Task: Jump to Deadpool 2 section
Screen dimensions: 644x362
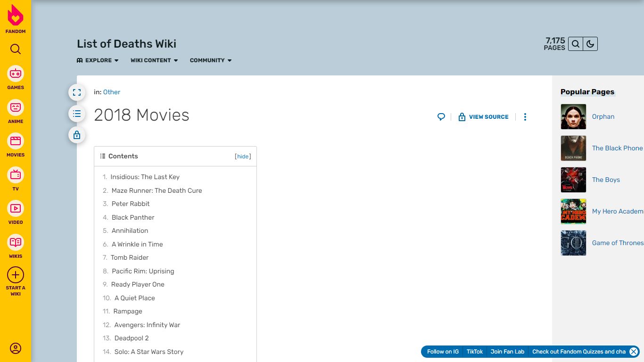Action: pos(132,338)
